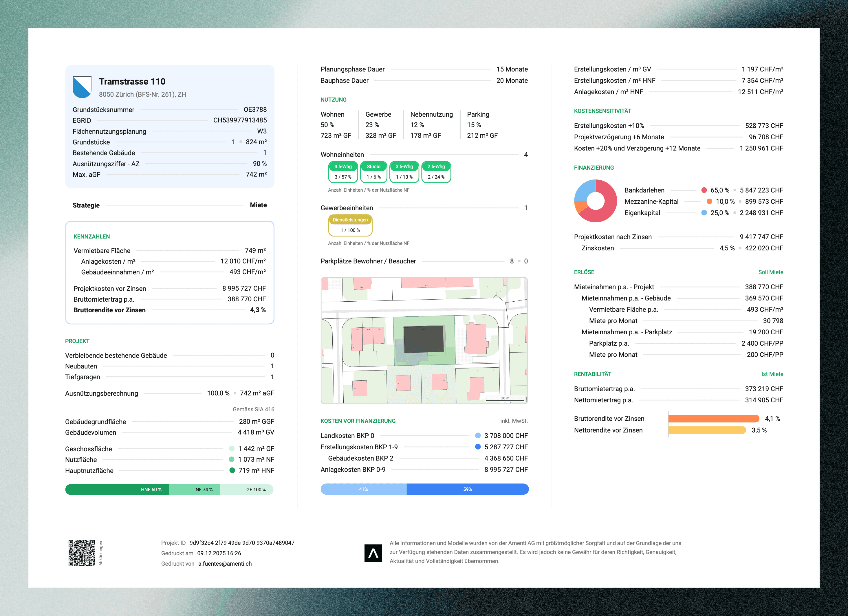
Task: Click the Dienstleistungen commercial unit badge
Action: [350, 225]
